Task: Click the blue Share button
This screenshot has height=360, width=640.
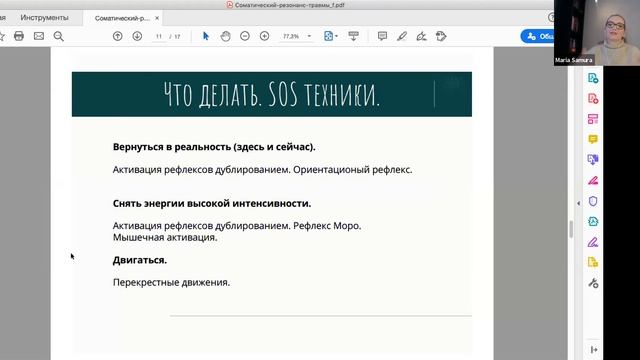Action: coord(538,36)
